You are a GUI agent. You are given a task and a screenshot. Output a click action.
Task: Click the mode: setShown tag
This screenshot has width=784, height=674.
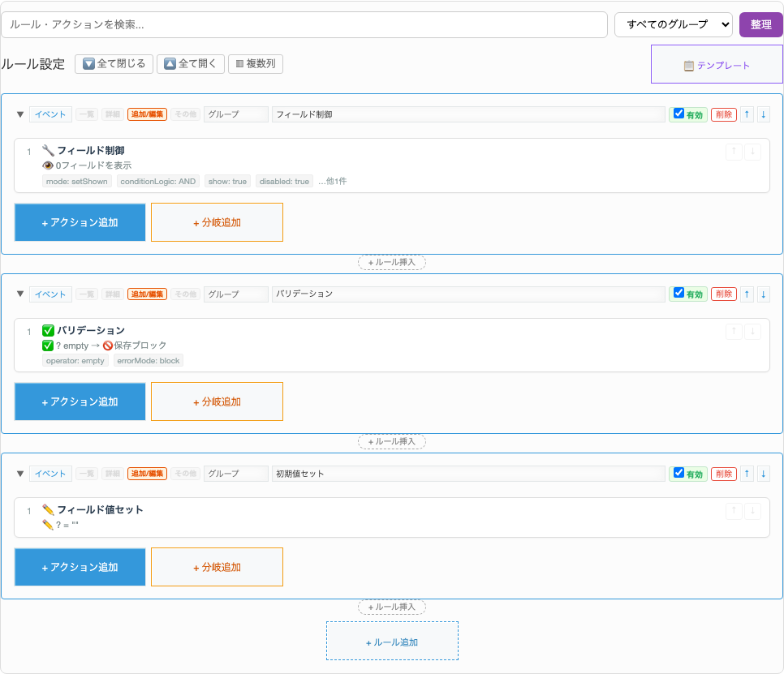[77, 182]
